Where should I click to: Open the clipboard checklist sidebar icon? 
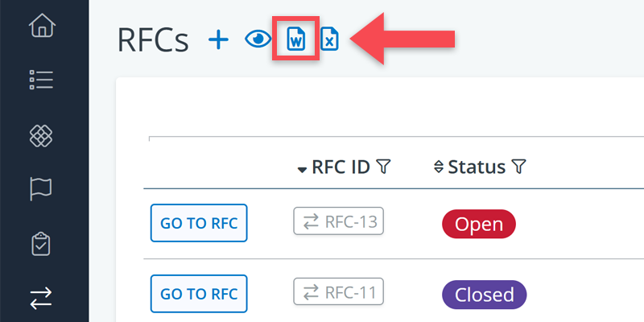[41, 244]
